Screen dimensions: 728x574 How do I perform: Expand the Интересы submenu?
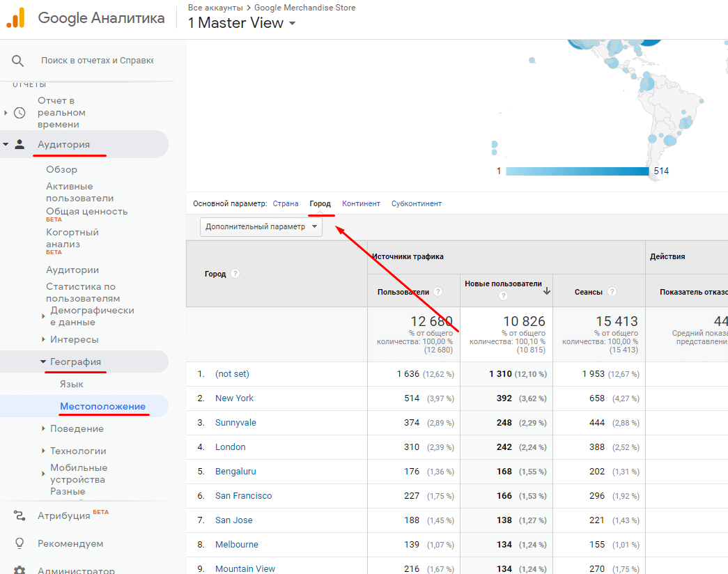click(43, 339)
